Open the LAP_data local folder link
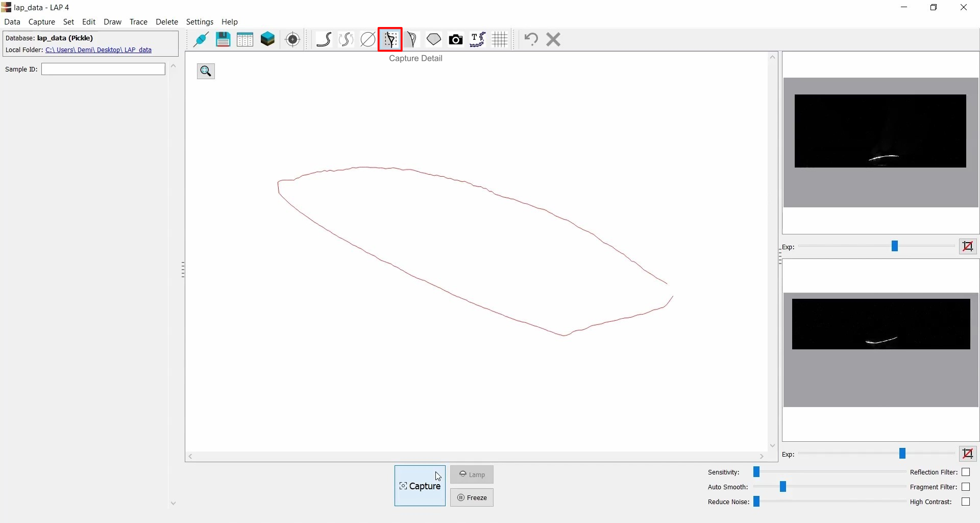The image size is (980, 523). 99,50
